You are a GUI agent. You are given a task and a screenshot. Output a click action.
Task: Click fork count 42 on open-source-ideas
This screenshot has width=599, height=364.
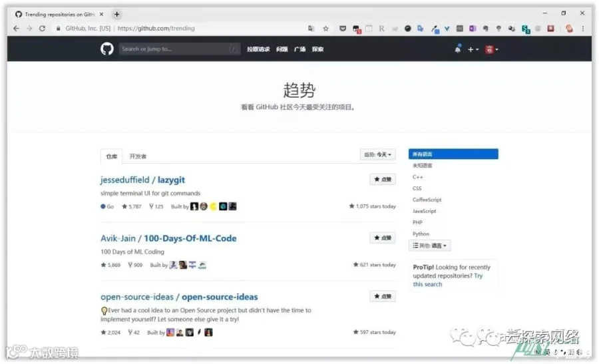[x=134, y=332]
